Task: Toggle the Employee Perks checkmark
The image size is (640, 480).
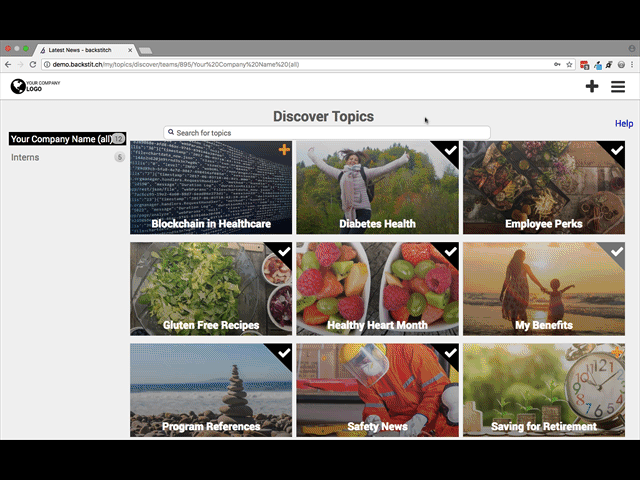Action: [617, 150]
